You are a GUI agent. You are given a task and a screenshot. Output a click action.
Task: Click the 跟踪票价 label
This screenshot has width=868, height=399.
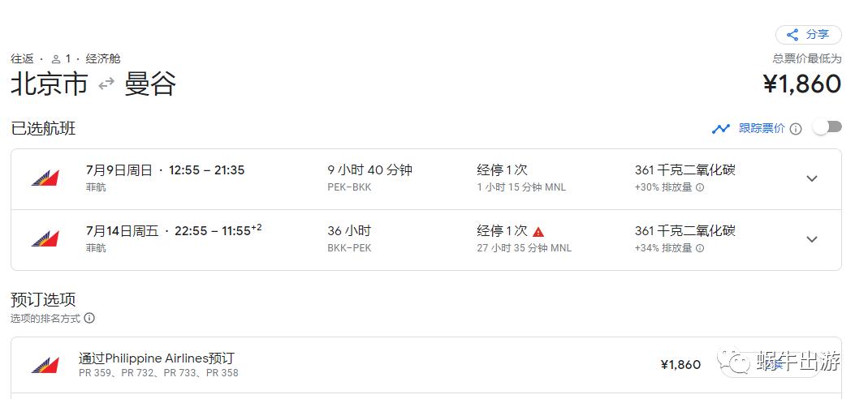tap(761, 128)
